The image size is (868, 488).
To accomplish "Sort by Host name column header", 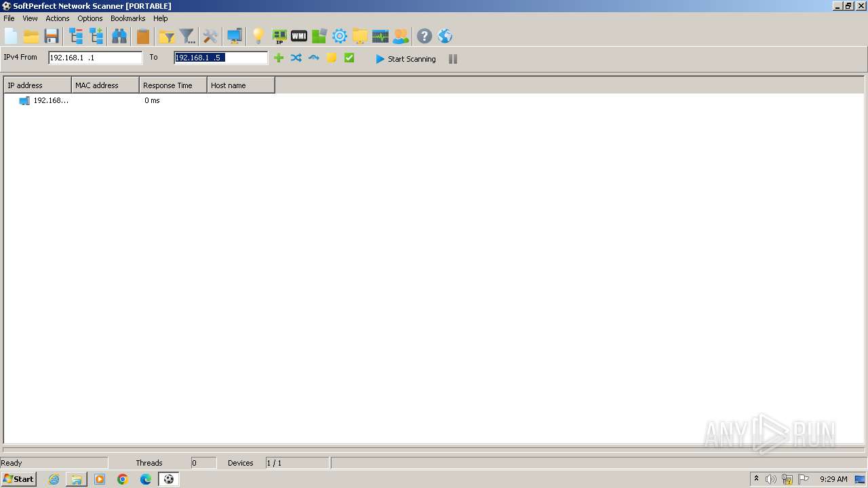I will pos(241,85).
